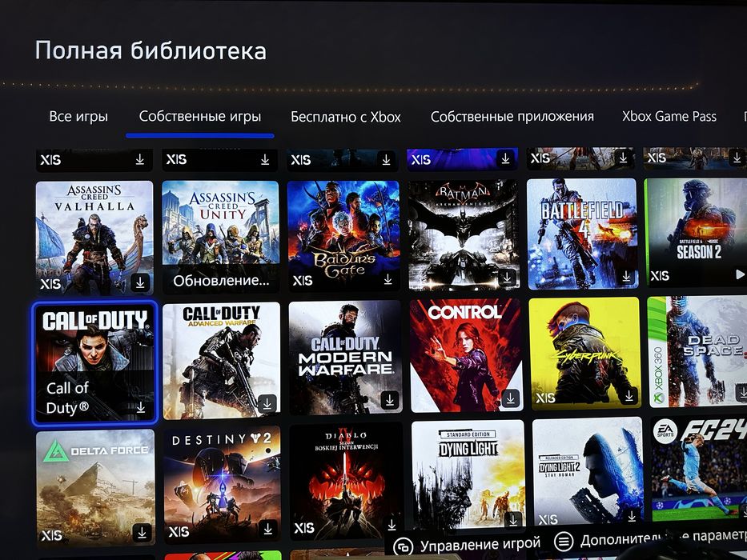Click download icon on Diablo IV tile
Viewport: 747px width, 560px height.
point(392,525)
